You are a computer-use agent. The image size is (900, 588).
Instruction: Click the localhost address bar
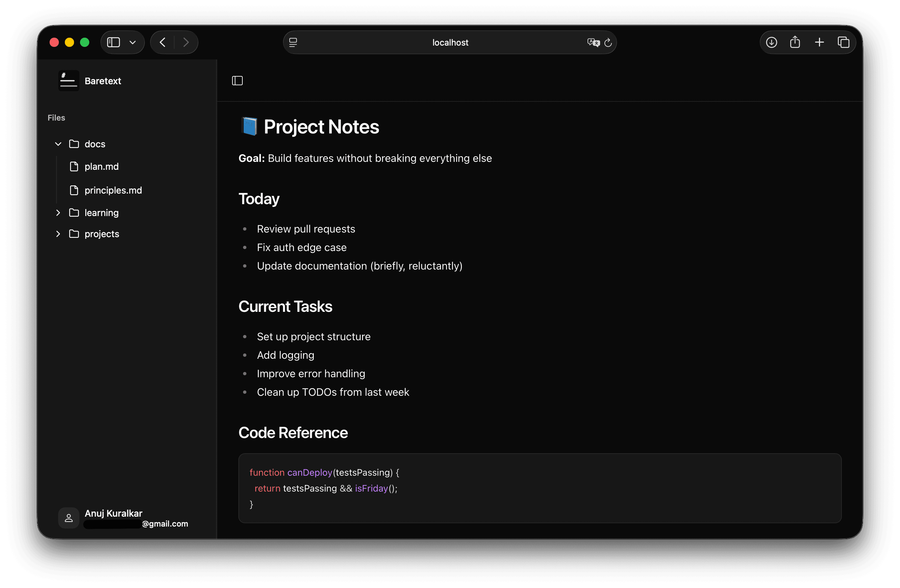click(450, 42)
